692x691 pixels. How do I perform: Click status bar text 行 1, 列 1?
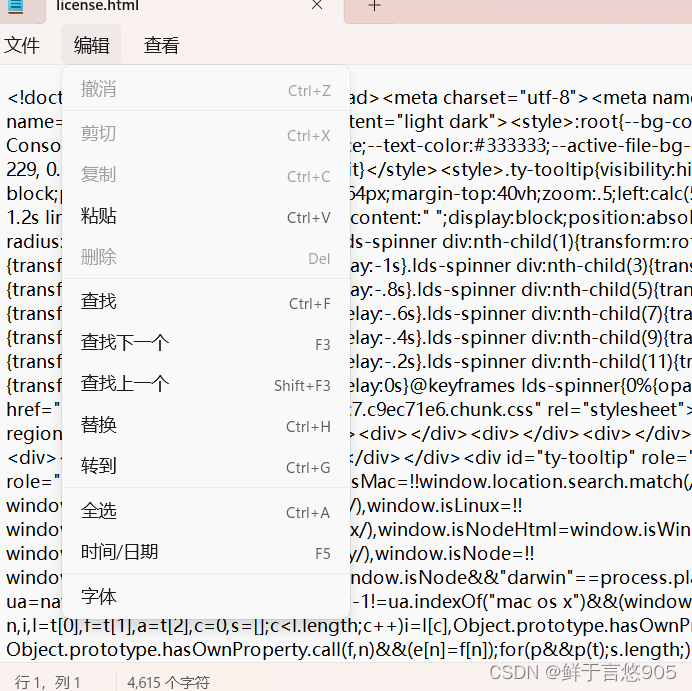(47, 682)
